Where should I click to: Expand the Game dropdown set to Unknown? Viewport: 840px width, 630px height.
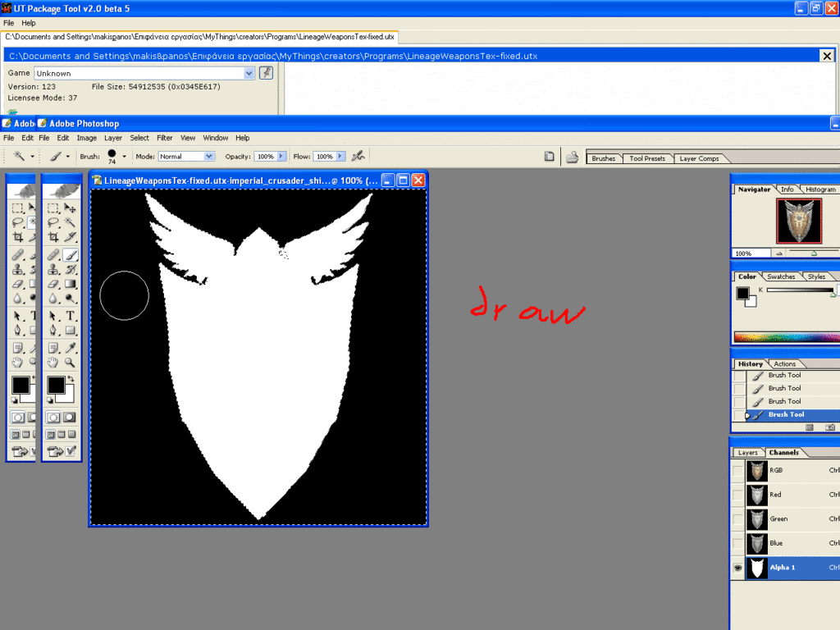[249, 73]
